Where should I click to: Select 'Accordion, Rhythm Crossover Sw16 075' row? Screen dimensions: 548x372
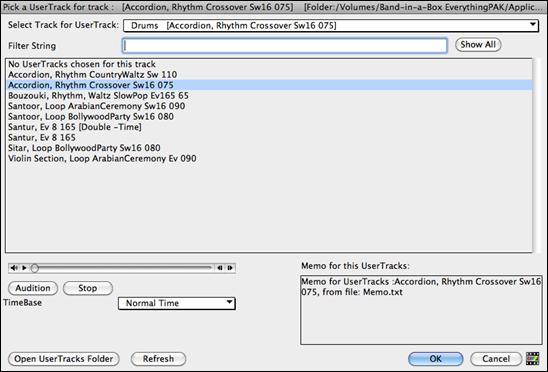click(269, 85)
